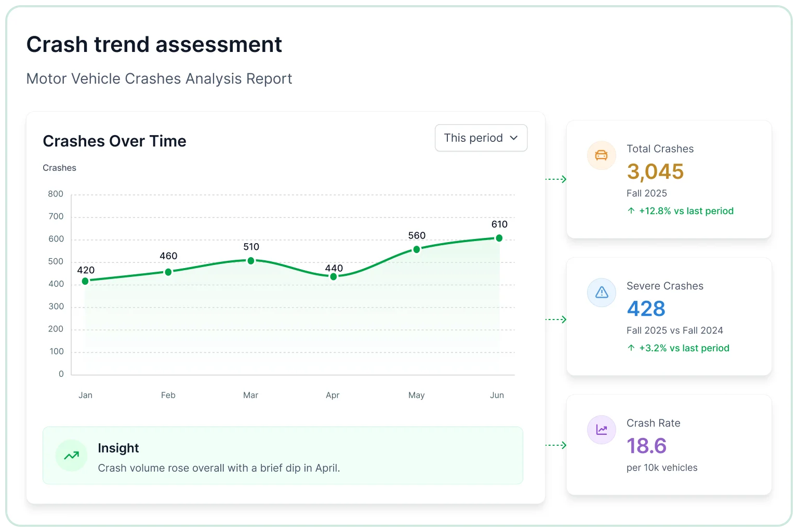Select the Jun data point labeled 610
798x532 pixels.
(x=499, y=238)
